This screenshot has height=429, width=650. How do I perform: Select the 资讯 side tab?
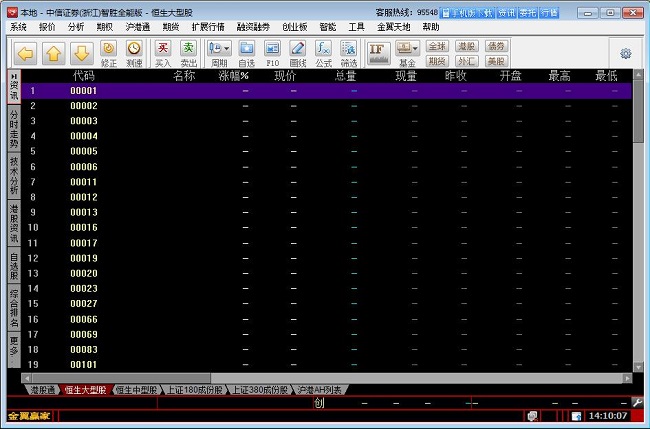pos(14,87)
